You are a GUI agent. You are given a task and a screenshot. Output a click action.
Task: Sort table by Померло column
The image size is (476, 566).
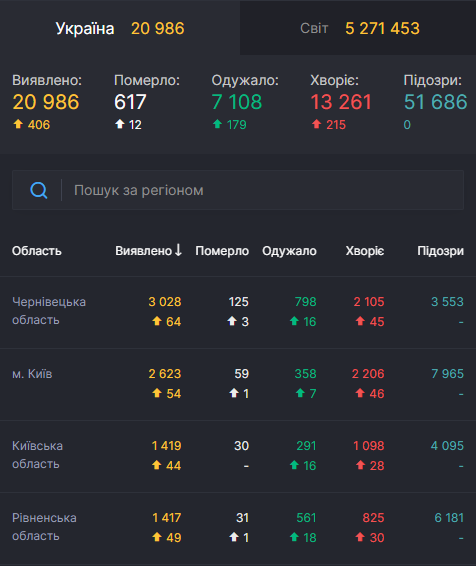(x=222, y=251)
